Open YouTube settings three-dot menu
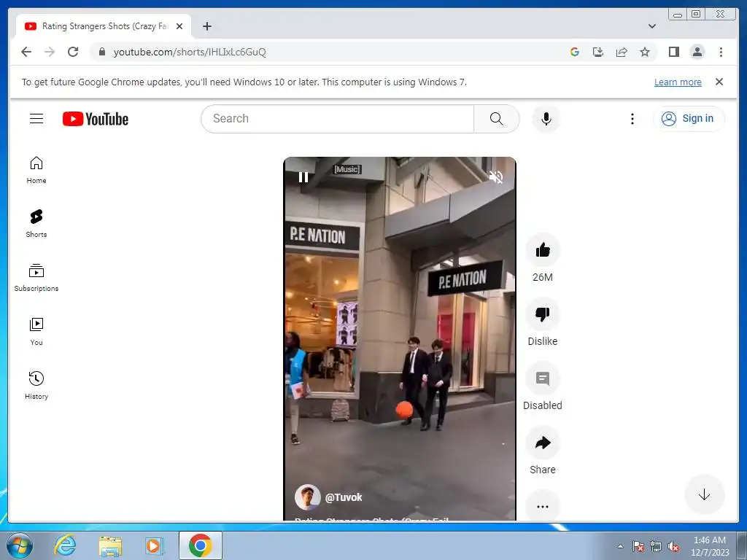 632,119
